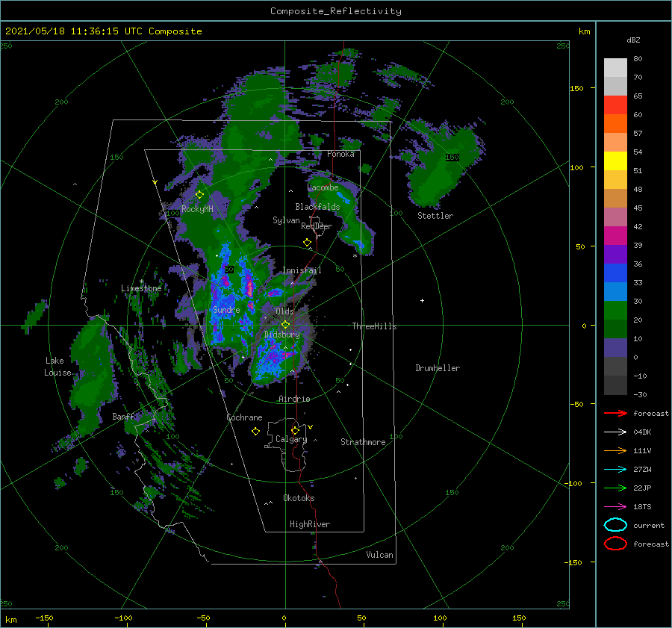Click the yellow V marker beside Calgary diamond
The height and width of the screenshot is (628, 672).
pos(311,427)
